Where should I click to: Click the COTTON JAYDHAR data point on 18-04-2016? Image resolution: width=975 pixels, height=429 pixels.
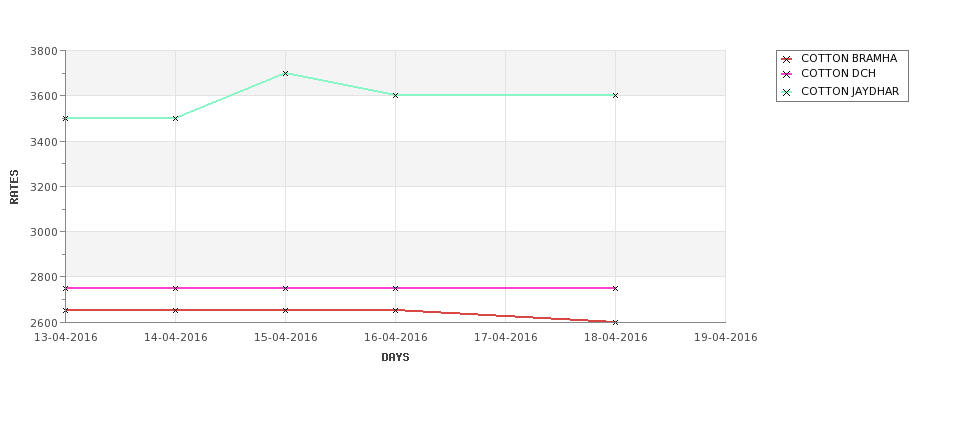(x=616, y=96)
